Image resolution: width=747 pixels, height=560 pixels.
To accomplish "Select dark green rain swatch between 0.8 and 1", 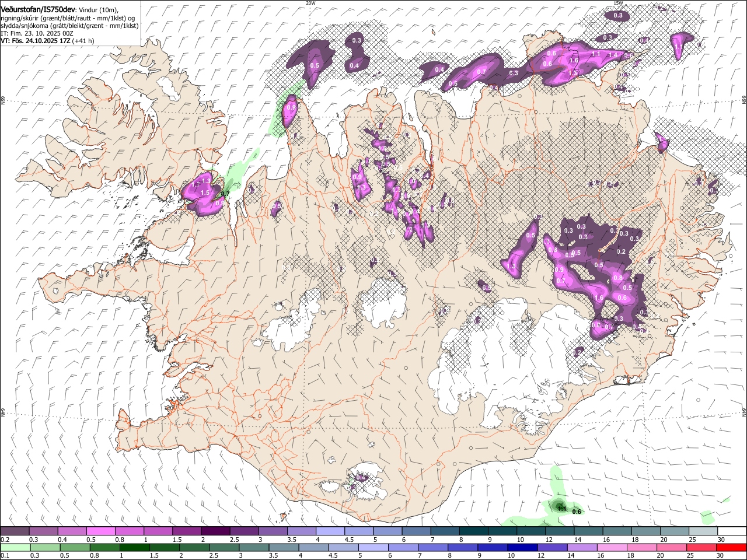I will coord(104,547).
